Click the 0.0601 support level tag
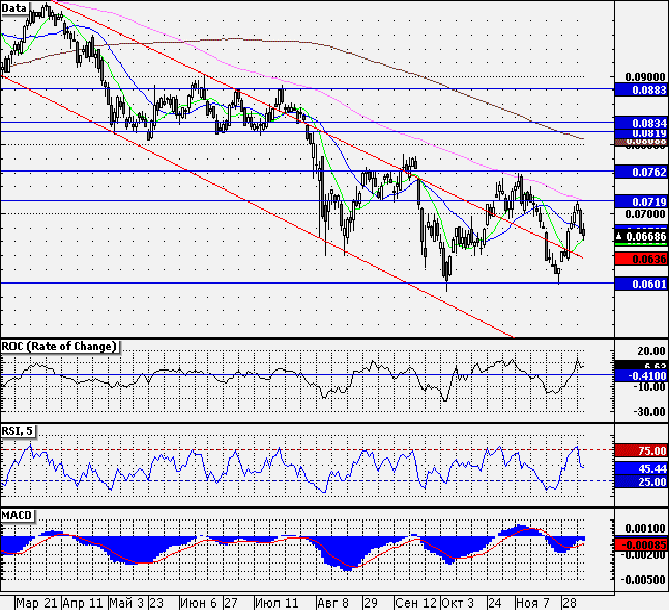 pos(641,284)
